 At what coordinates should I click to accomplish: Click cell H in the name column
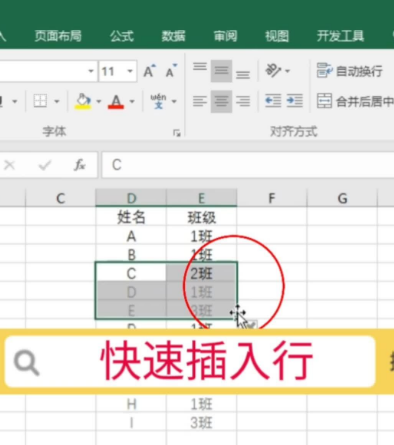tap(131, 404)
